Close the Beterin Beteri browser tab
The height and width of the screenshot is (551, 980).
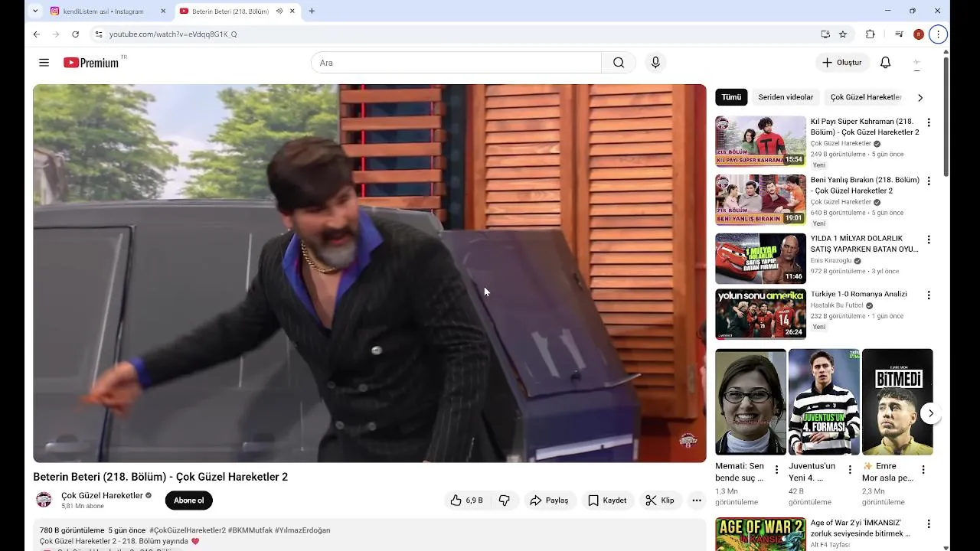point(292,11)
